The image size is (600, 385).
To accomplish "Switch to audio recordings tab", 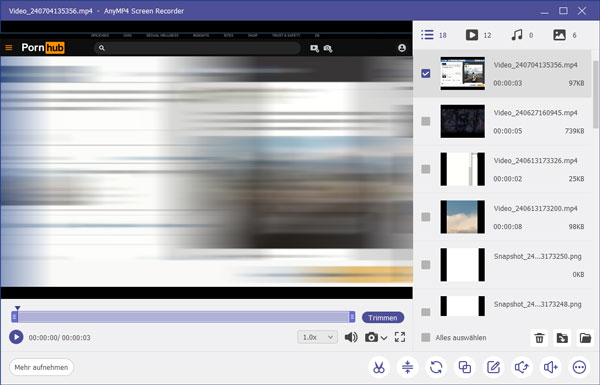I will (522, 35).
